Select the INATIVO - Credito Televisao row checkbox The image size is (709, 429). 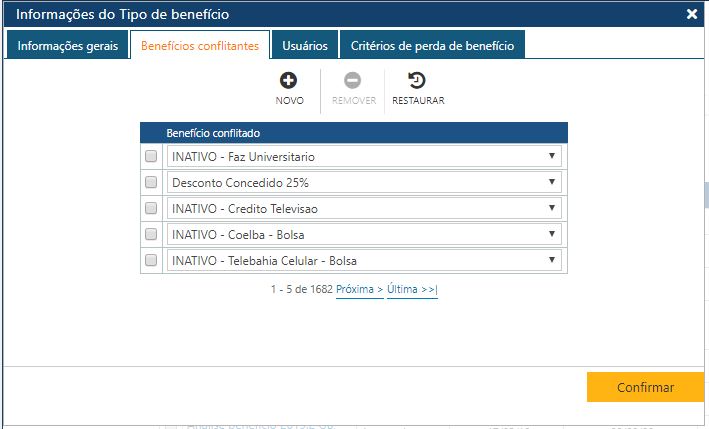point(151,208)
